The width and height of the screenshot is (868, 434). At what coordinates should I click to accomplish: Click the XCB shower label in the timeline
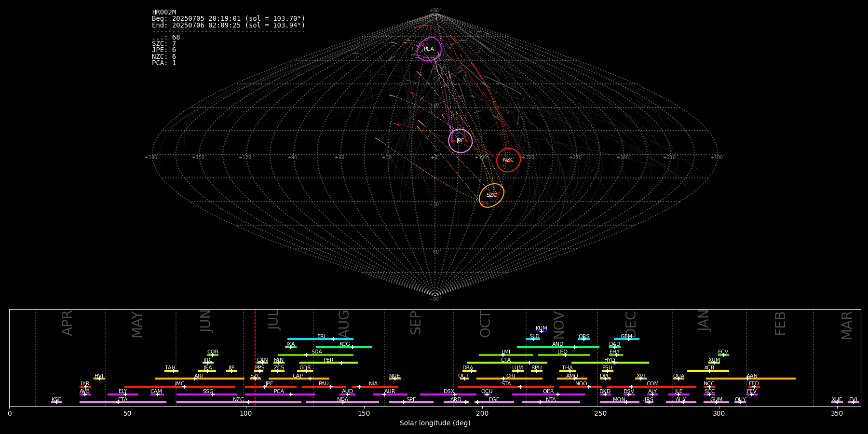click(x=709, y=368)
